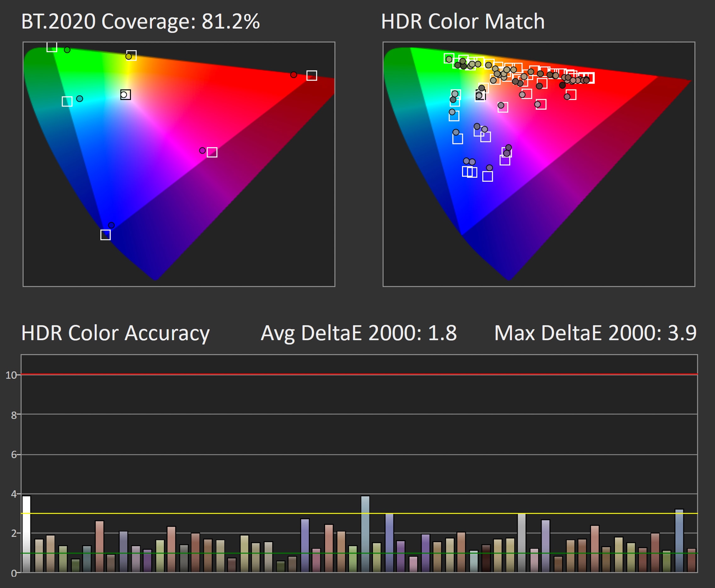Click the blue measured circle in BT.2020 chart
The width and height of the screenshot is (715, 588).
click(111, 225)
